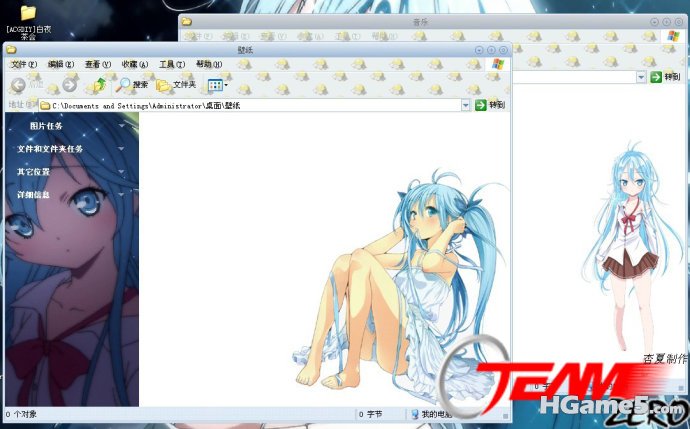
Task: Click the Forward arrow in the 壁纸 window
Action: pyautogui.click(x=68, y=85)
